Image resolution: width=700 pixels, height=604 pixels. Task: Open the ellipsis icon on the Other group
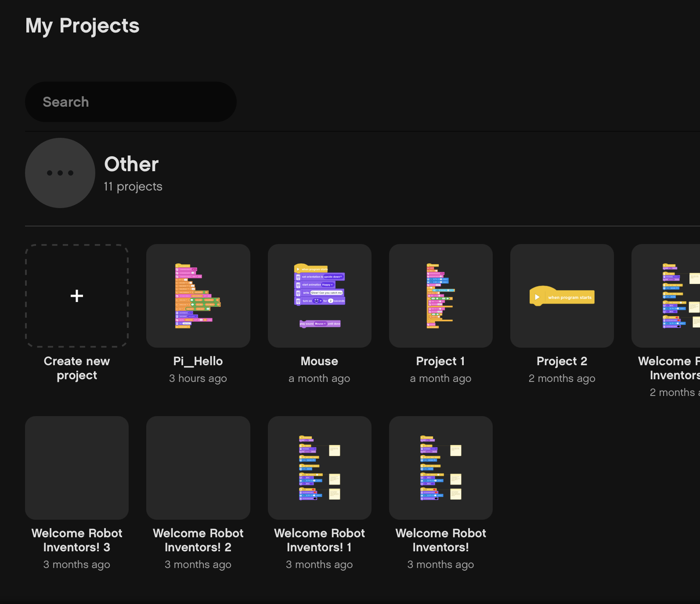pos(60,173)
